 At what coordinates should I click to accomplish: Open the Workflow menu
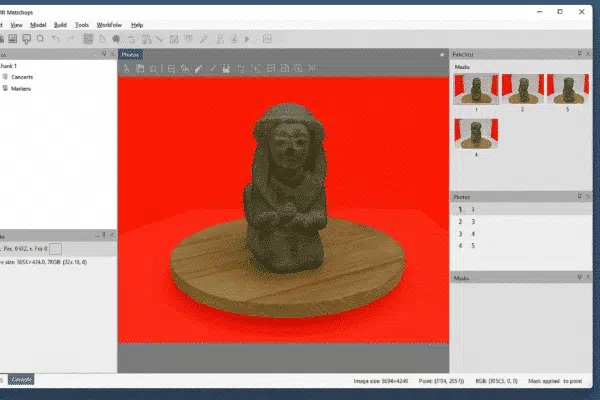click(x=110, y=24)
